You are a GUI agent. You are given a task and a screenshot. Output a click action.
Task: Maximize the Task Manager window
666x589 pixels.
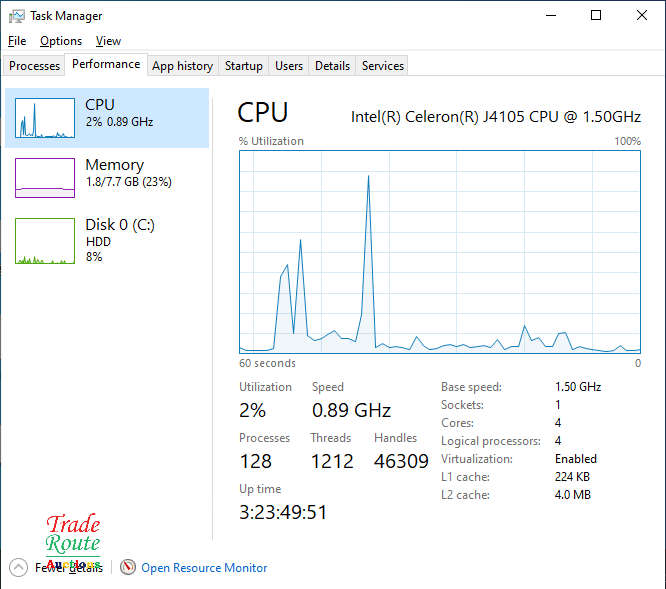pyautogui.click(x=596, y=16)
